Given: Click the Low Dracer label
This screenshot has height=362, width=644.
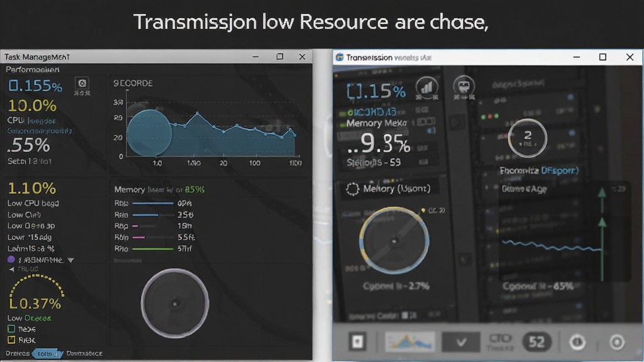Looking at the screenshot, I should [x=29, y=318].
